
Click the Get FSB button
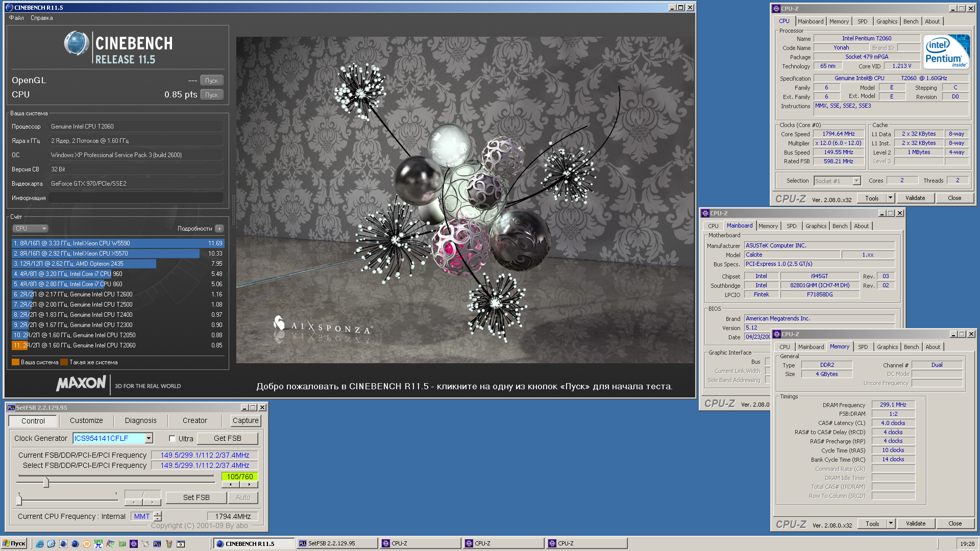tap(227, 439)
